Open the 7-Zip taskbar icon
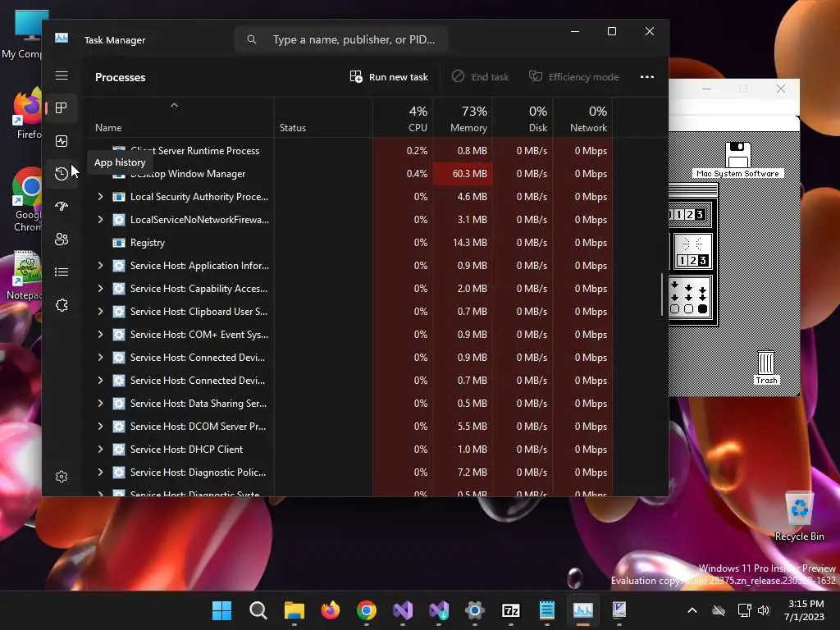840x630 pixels. coord(510,610)
